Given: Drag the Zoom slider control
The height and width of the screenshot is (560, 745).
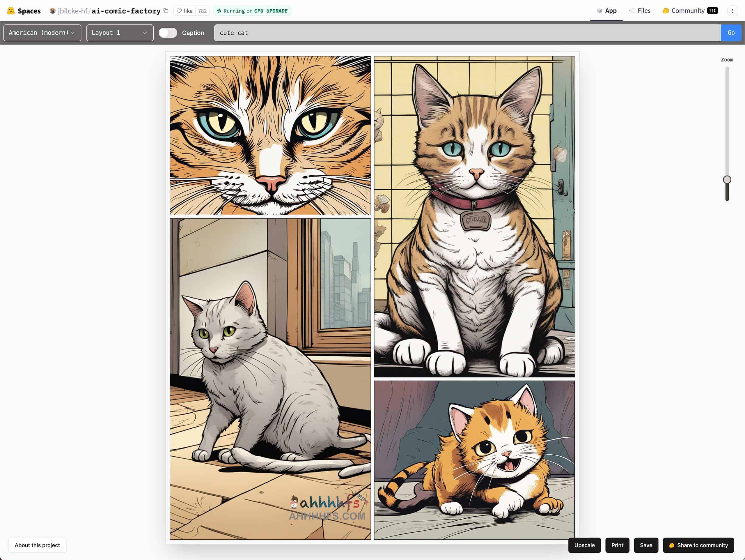Looking at the screenshot, I should point(727,180).
